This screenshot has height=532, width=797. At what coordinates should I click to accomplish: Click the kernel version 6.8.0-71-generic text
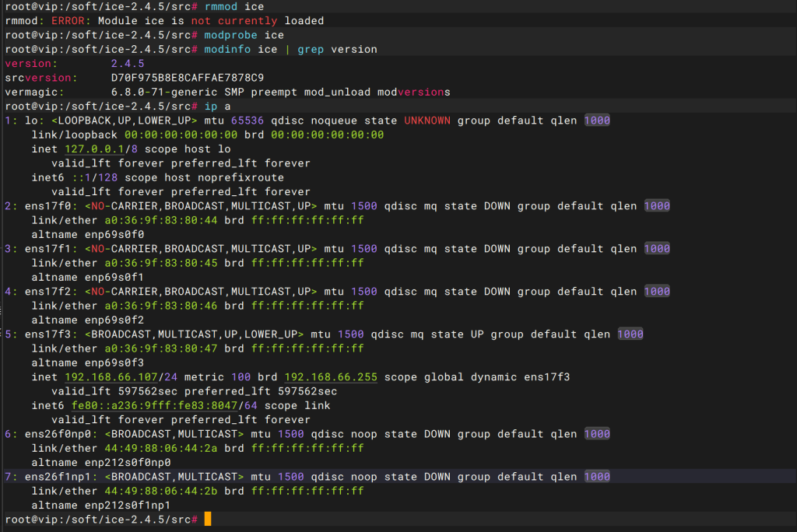pyautogui.click(x=167, y=92)
